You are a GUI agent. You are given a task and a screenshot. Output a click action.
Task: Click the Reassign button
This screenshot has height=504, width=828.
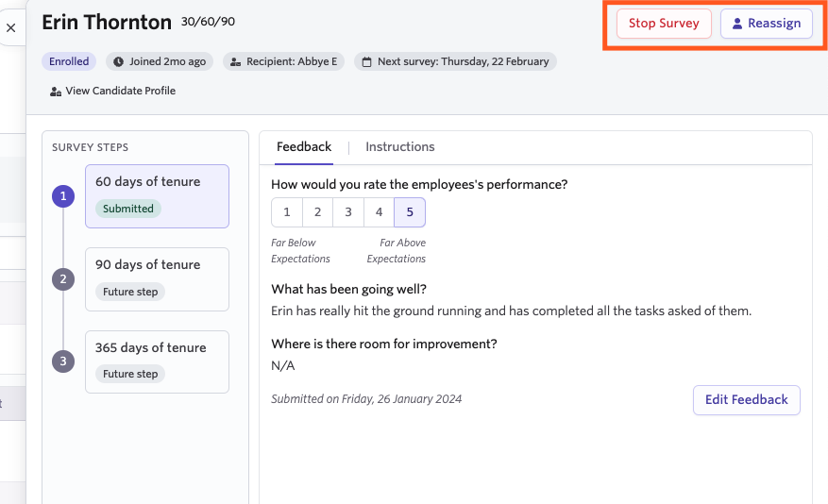point(767,24)
